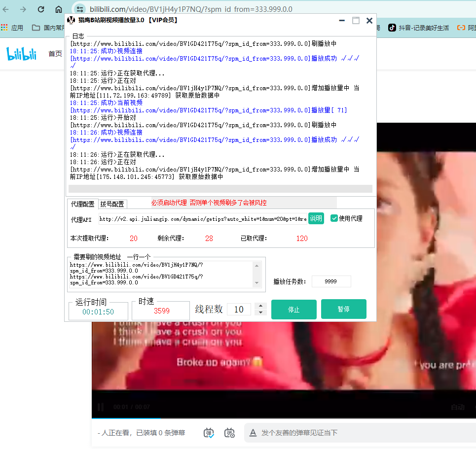Click the 18:11:26 正在获取代理 log line
This screenshot has height=449, width=476.
point(117,154)
